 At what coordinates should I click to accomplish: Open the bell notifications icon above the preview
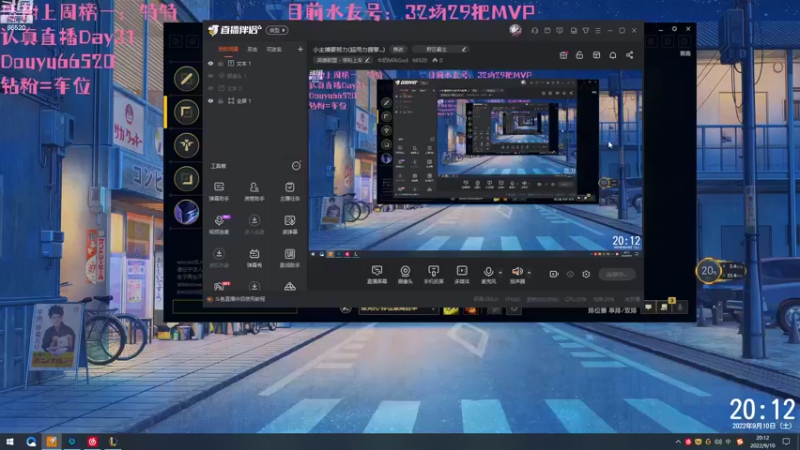[613, 55]
